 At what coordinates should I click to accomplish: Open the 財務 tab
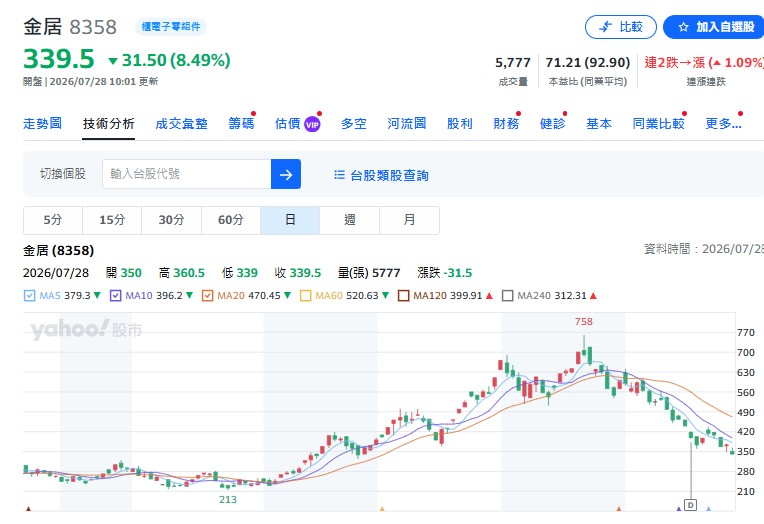(x=506, y=124)
